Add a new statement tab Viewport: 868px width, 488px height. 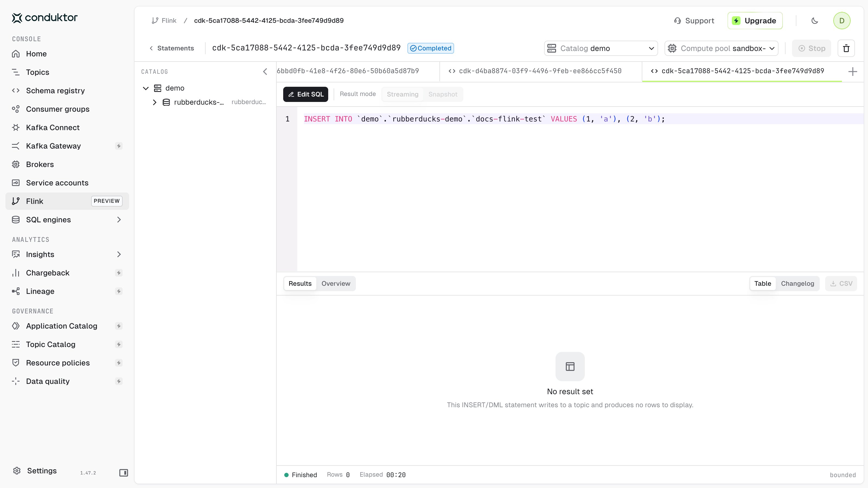point(853,71)
